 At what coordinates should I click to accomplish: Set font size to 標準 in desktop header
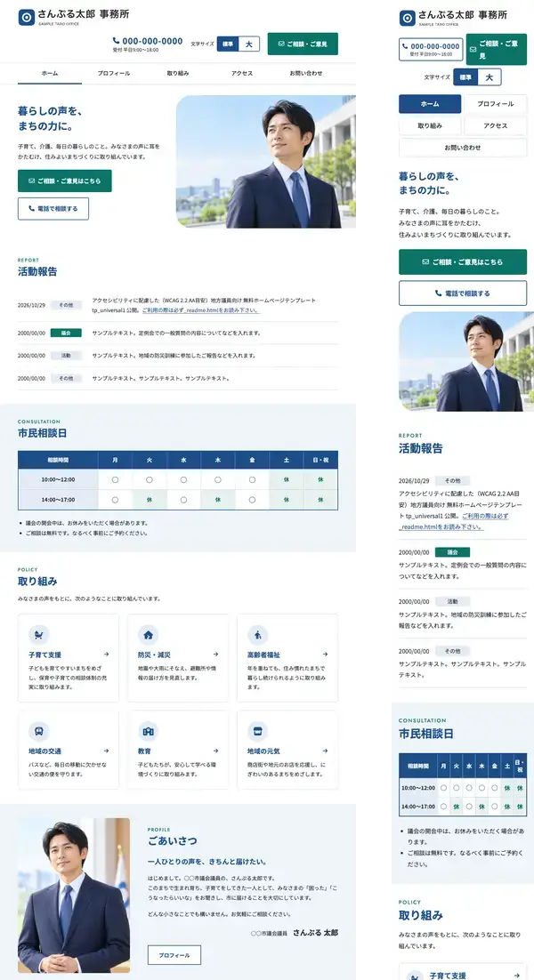coord(228,44)
